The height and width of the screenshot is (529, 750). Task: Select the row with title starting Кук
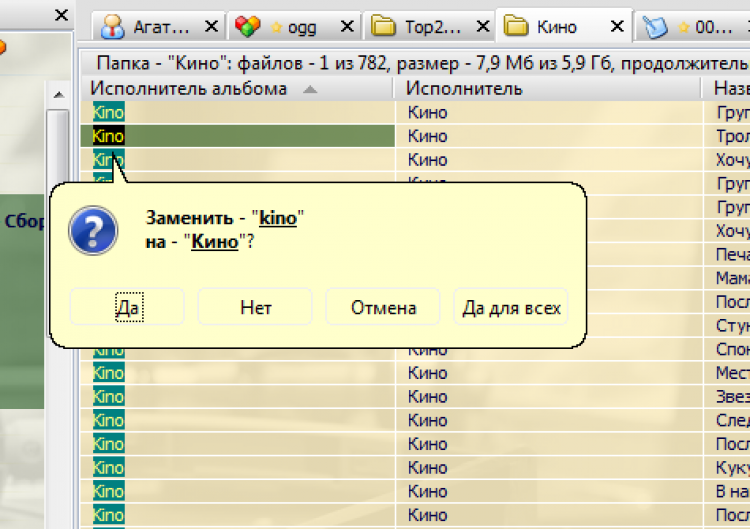[415, 467]
